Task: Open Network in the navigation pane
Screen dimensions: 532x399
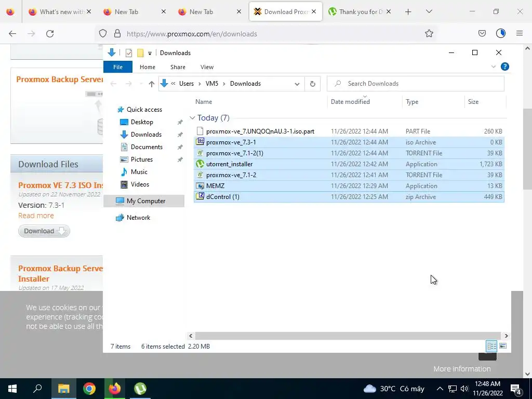Action: click(x=138, y=218)
